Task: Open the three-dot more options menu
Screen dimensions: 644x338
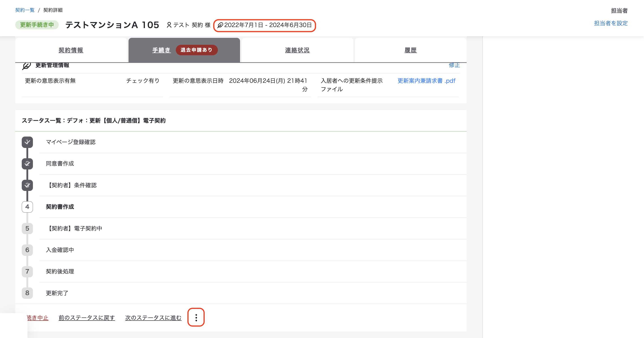Action: (196, 317)
